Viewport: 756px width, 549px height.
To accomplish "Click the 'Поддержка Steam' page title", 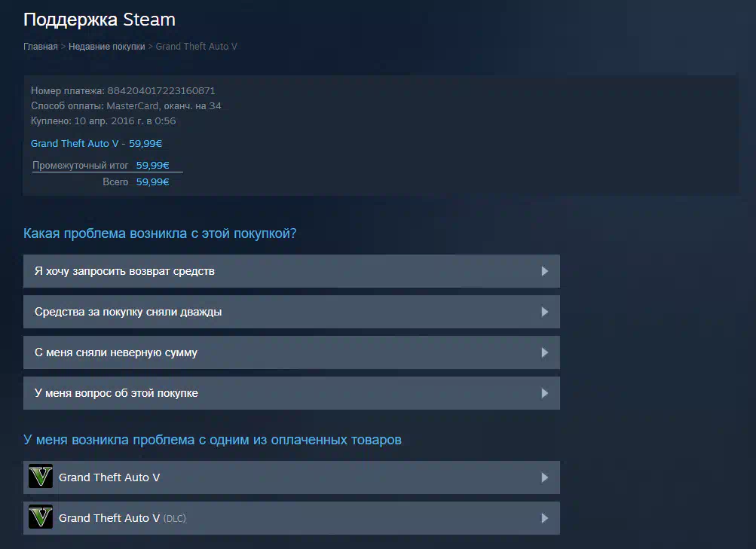I will pyautogui.click(x=99, y=20).
